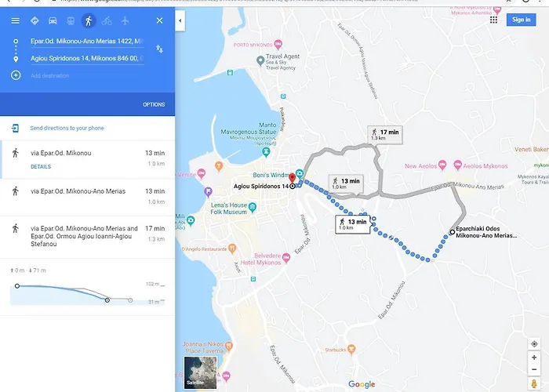The width and height of the screenshot is (549, 392).
Task: Choose best travel mode diamond icon
Action: (x=35, y=20)
